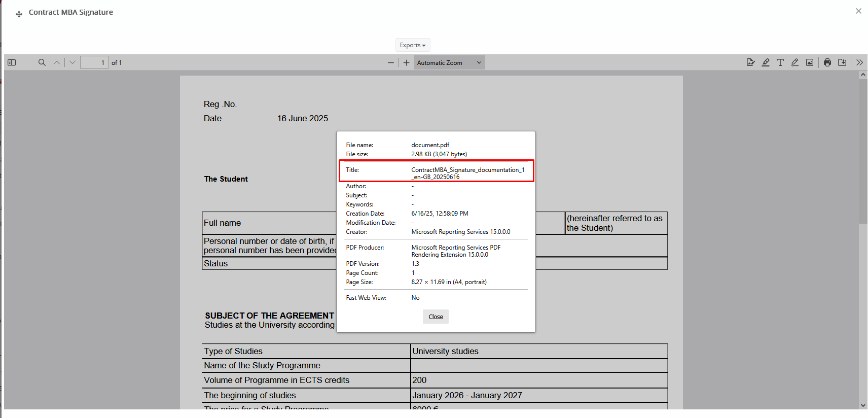The image size is (868, 418).
Task: Choose the add image tool
Action: tap(810, 62)
